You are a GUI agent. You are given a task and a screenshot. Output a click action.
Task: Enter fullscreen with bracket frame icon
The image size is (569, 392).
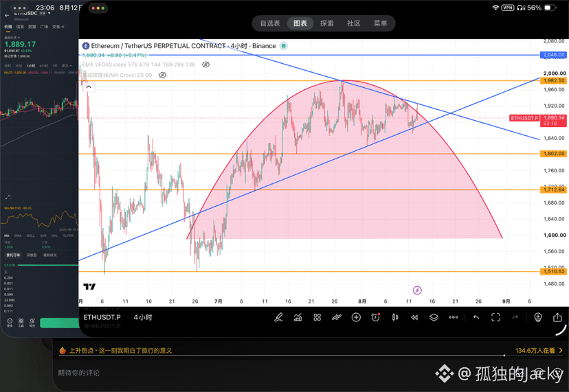click(x=495, y=318)
